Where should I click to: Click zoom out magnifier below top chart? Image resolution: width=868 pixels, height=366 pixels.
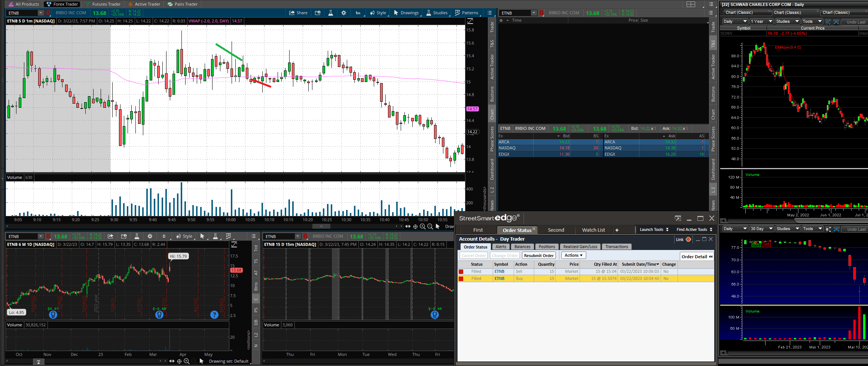[430, 226]
